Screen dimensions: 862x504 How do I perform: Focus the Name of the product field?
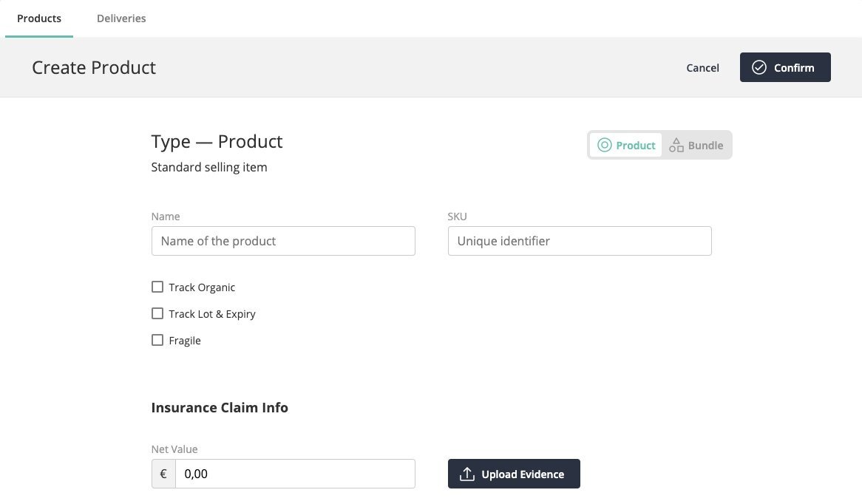click(x=283, y=241)
